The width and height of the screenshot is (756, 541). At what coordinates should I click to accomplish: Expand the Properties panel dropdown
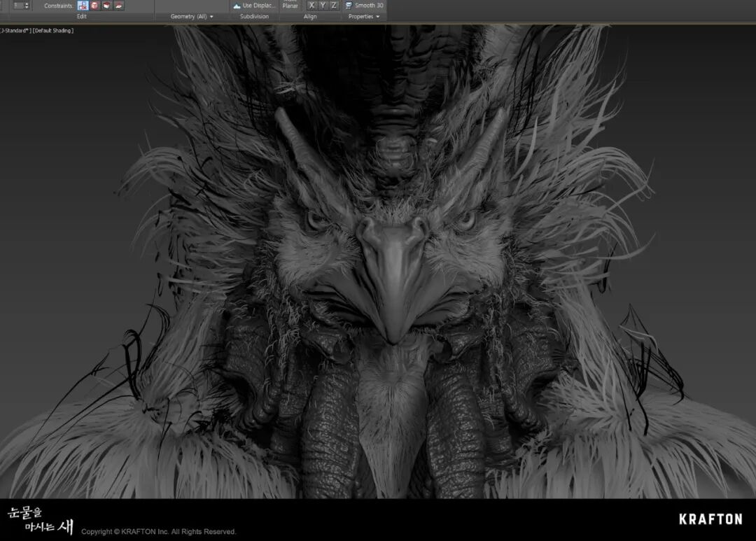(x=364, y=16)
